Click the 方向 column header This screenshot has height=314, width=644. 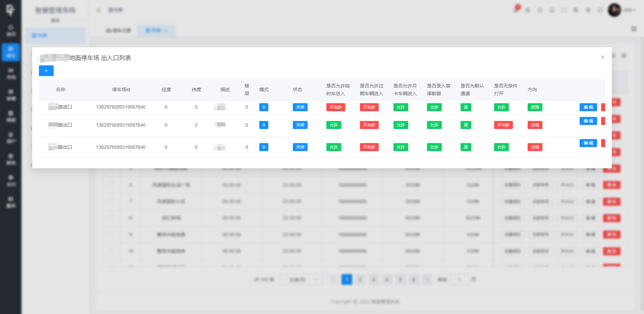pyautogui.click(x=532, y=89)
